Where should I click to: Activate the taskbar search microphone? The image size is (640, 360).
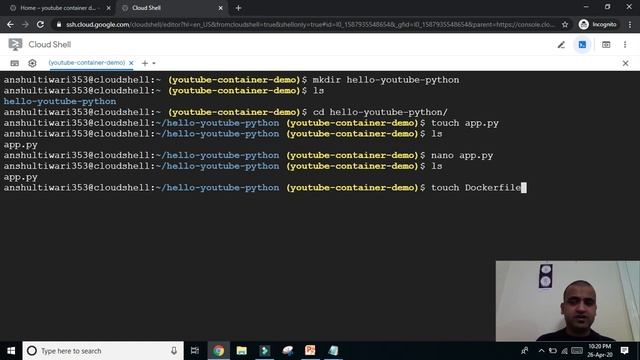point(174,351)
